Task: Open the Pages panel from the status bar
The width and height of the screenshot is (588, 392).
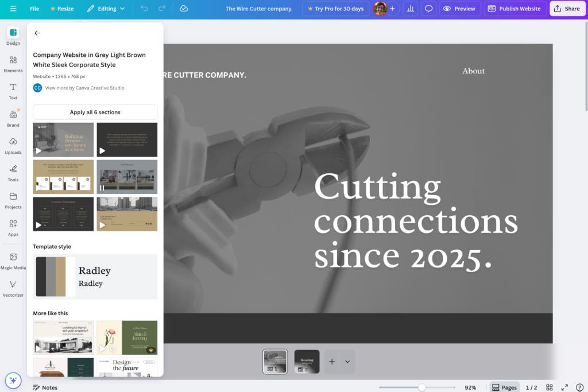Action: click(504, 387)
